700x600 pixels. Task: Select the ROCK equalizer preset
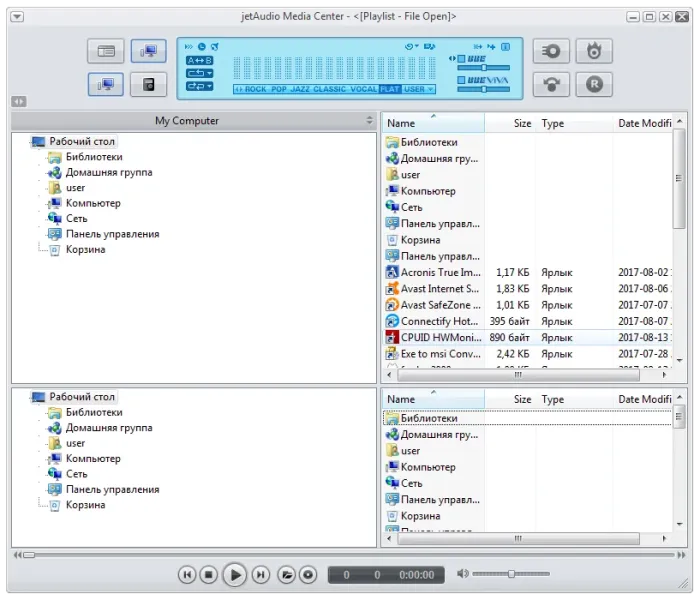pyautogui.click(x=255, y=89)
